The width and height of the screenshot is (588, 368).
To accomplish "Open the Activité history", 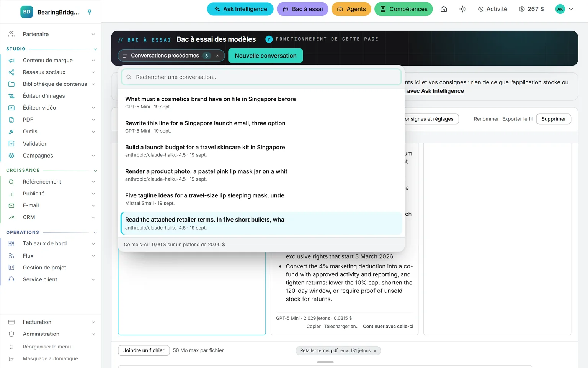I will 493,9.
